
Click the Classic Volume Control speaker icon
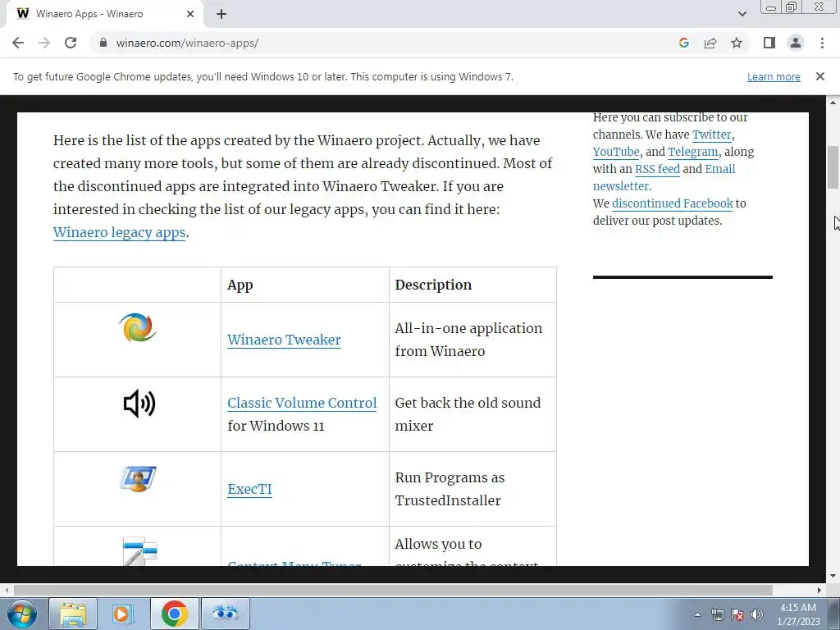tap(139, 404)
